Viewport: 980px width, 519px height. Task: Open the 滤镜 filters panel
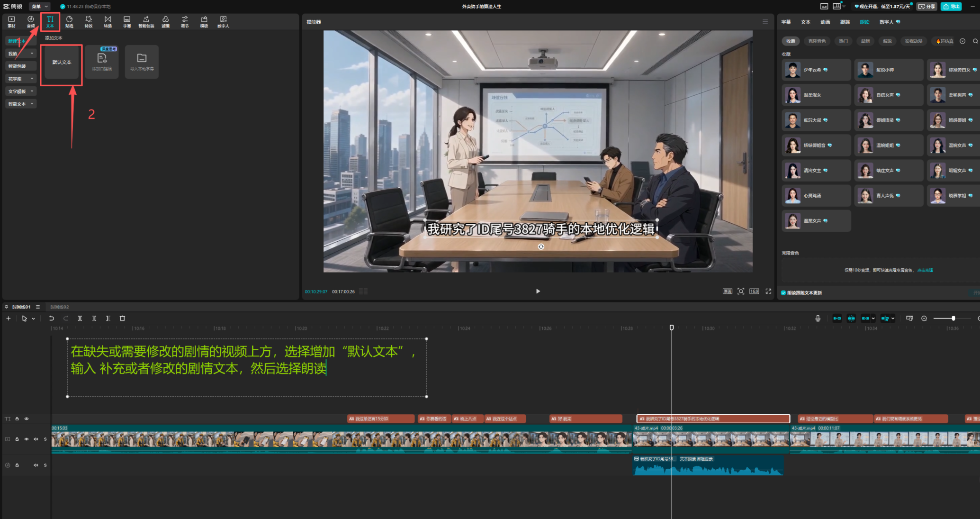point(165,22)
